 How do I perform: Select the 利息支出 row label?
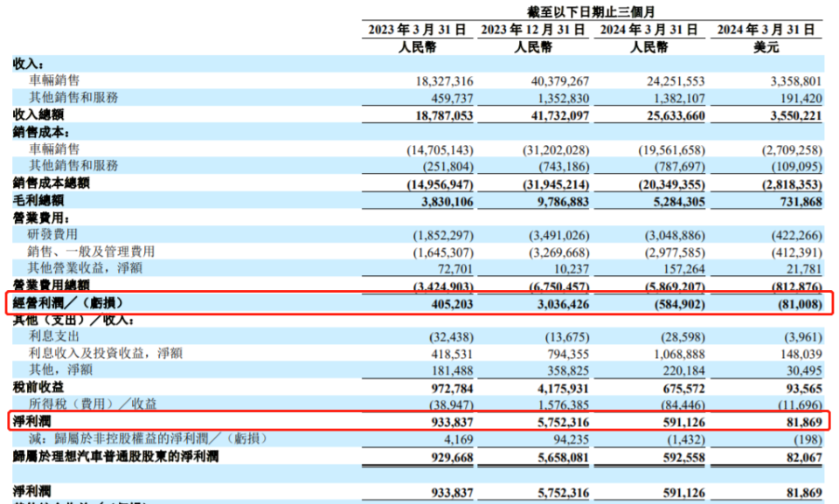tap(53, 336)
